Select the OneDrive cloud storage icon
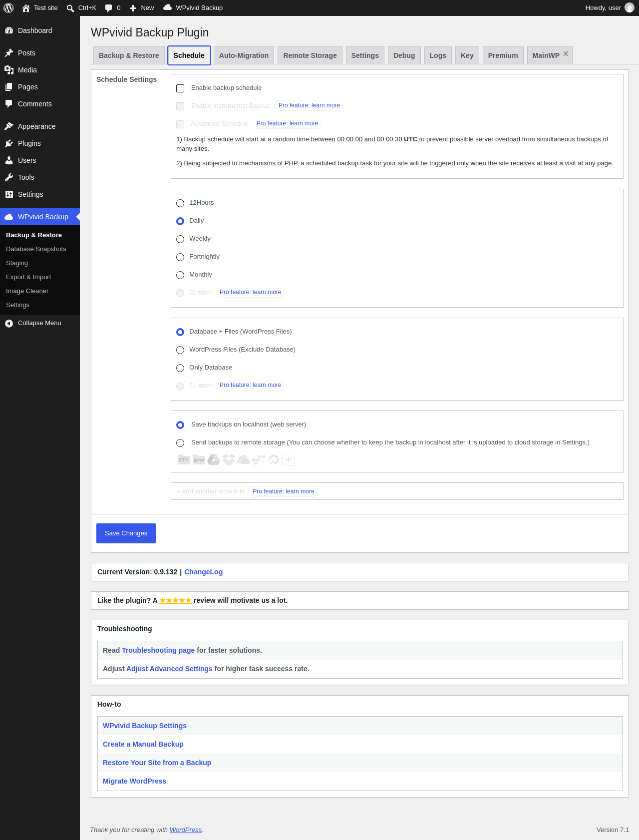 pyautogui.click(x=244, y=459)
